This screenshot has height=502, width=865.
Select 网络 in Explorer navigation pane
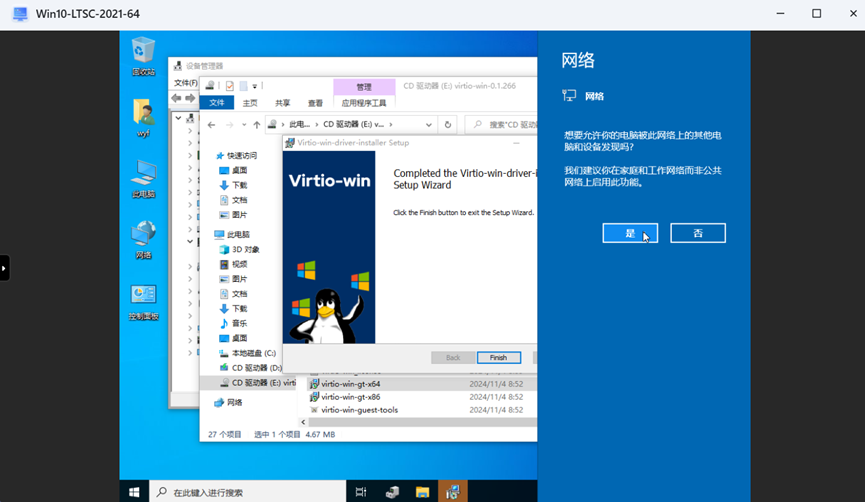228,403
